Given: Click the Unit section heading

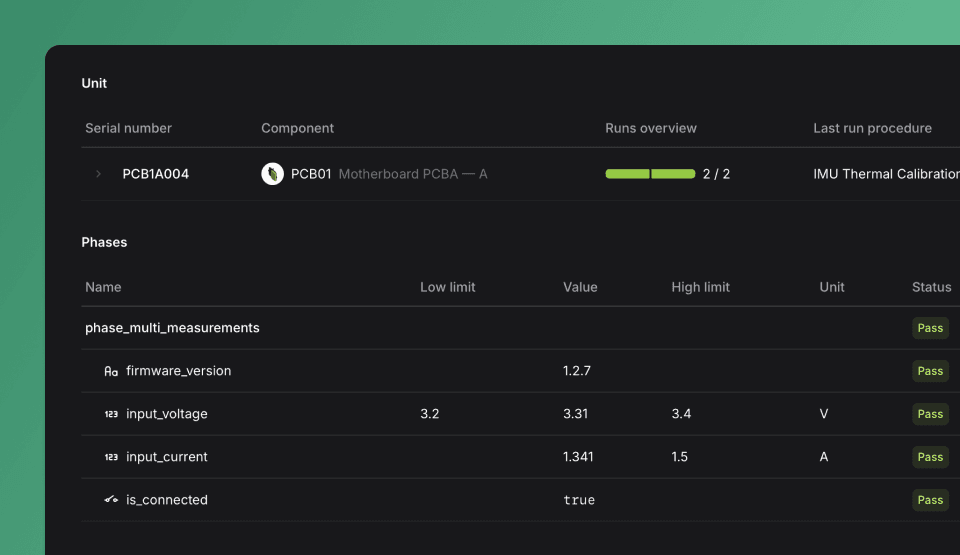Looking at the screenshot, I should click(94, 83).
